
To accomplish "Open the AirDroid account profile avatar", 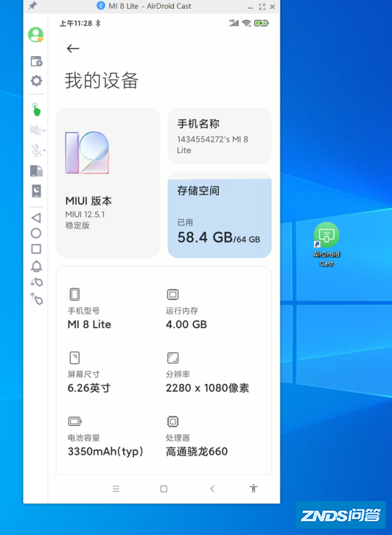I will coord(36,35).
